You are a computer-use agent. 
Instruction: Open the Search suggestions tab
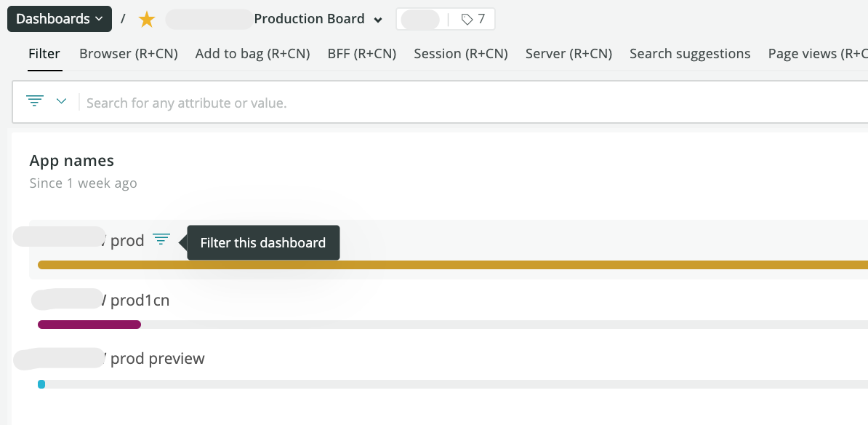690,53
